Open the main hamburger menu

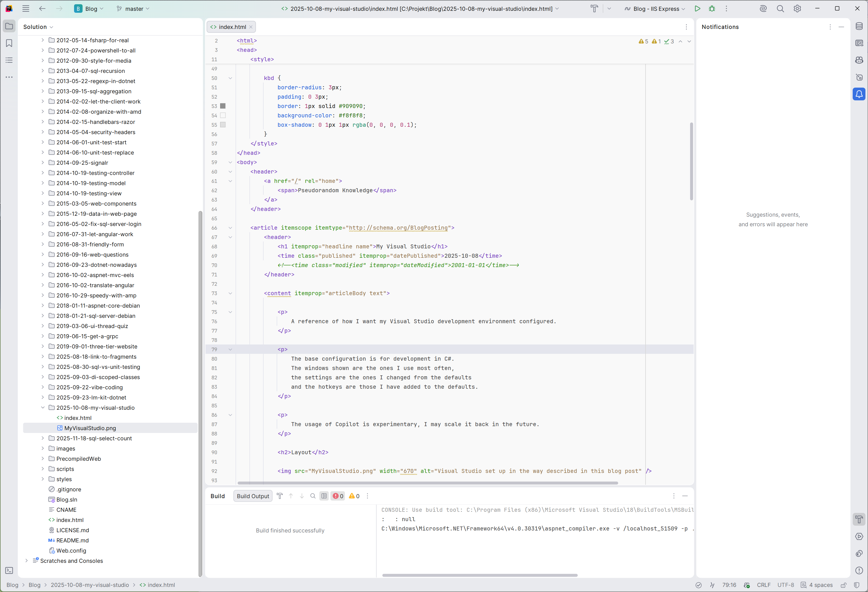coord(26,8)
